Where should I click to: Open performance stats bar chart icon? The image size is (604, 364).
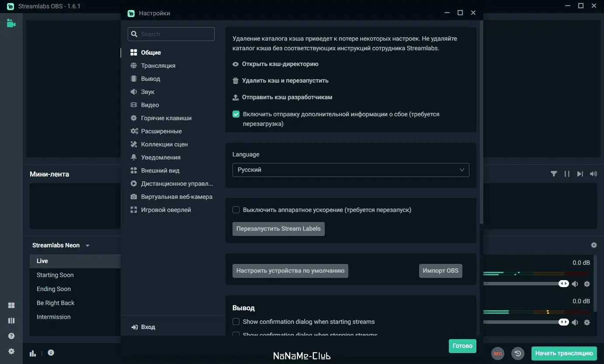pos(33,353)
